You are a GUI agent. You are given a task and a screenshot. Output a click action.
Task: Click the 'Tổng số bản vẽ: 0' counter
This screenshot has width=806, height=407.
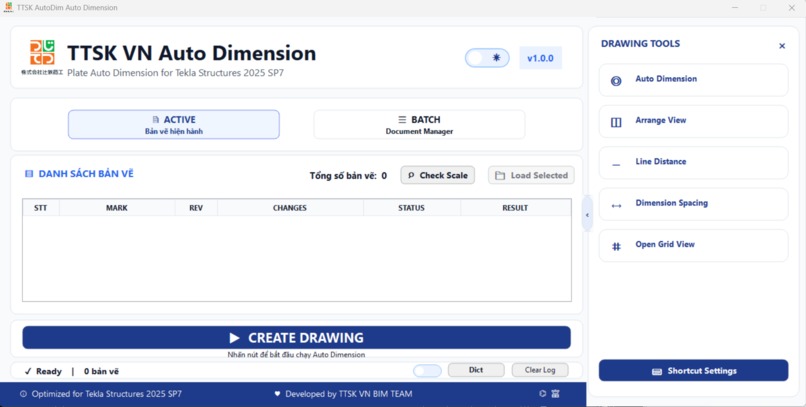tap(348, 176)
